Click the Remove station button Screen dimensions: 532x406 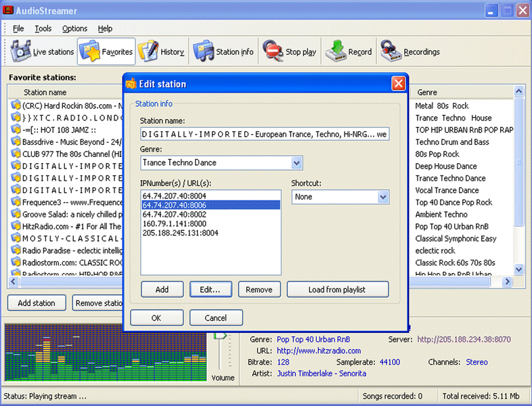pos(97,303)
